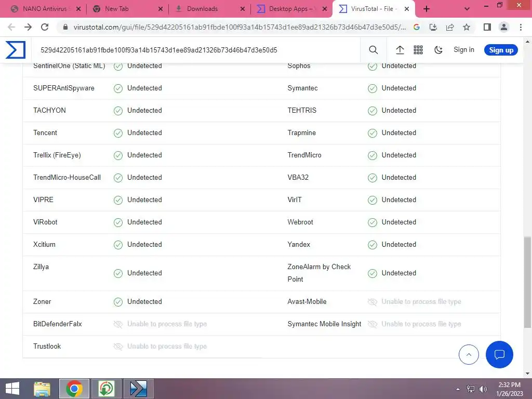Click Undetected check icon for Yandex

372,245
